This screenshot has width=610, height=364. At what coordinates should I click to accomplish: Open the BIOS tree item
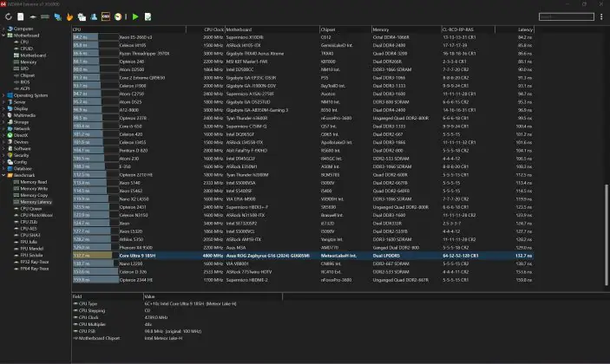(x=24, y=82)
